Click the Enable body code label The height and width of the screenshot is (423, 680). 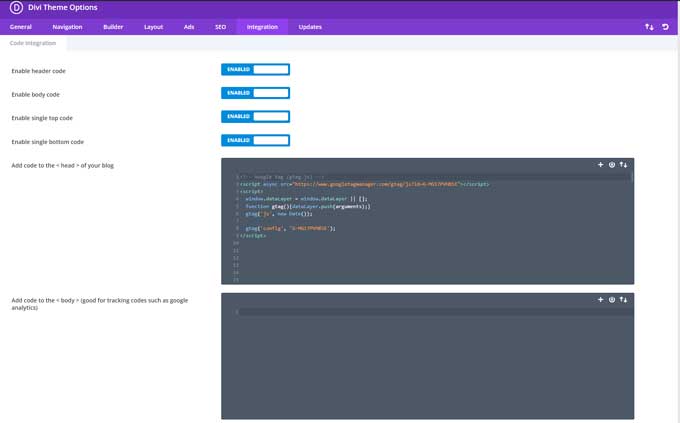(36, 95)
